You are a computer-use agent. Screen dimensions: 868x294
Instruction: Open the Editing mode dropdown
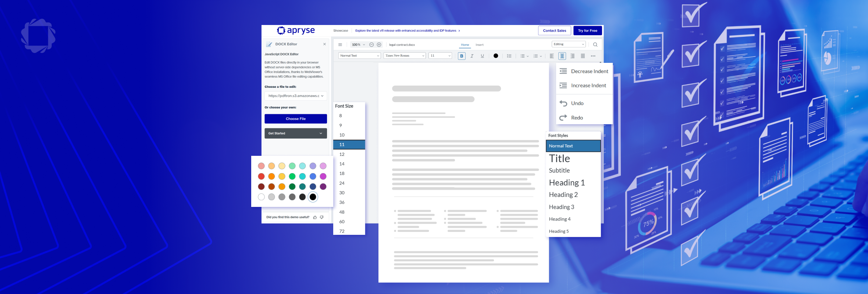click(569, 44)
